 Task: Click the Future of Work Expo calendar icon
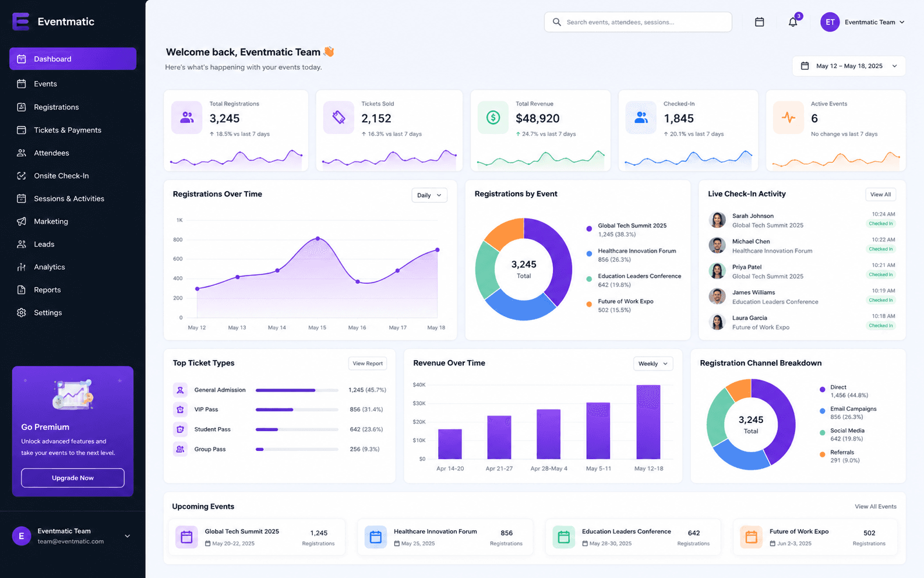751,537
